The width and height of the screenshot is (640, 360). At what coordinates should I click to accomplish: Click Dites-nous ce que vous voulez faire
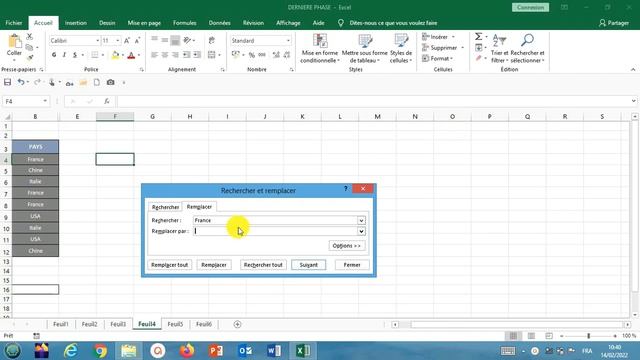(393, 23)
